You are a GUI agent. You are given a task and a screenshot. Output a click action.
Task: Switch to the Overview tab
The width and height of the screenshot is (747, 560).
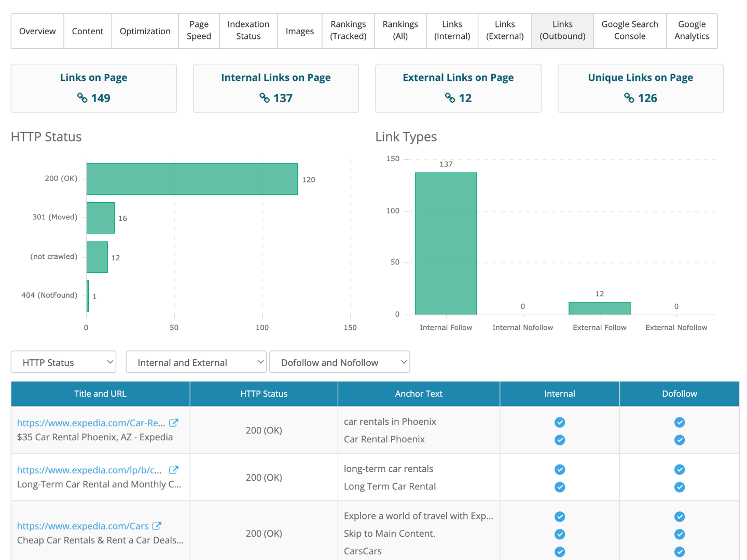tap(37, 31)
